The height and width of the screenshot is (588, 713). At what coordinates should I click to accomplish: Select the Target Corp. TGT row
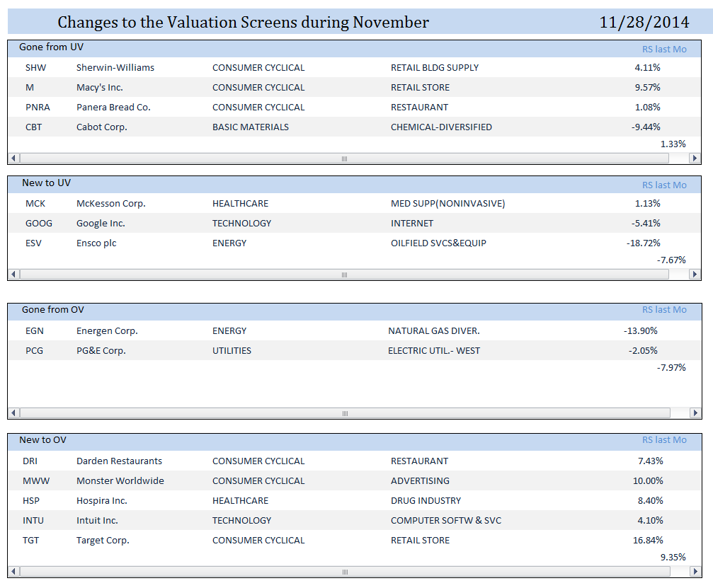click(354, 541)
